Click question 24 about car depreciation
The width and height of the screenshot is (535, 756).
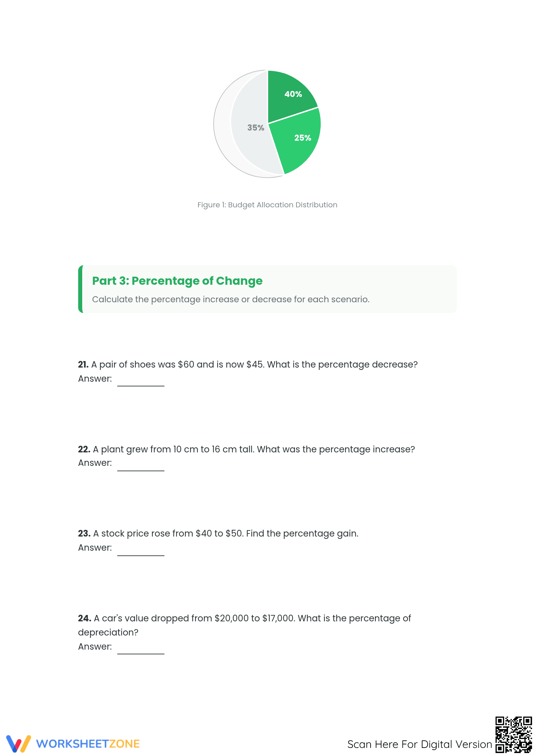pyautogui.click(x=245, y=625)
